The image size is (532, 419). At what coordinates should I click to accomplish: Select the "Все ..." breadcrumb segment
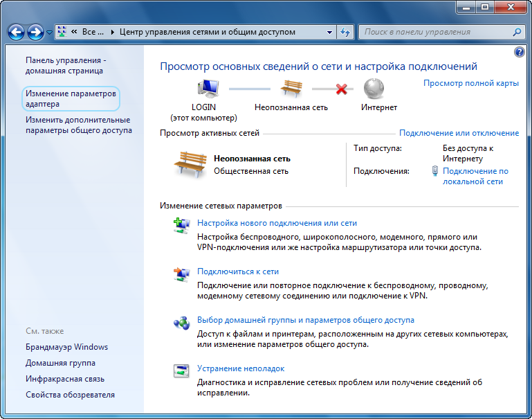(x=93, y=32)
